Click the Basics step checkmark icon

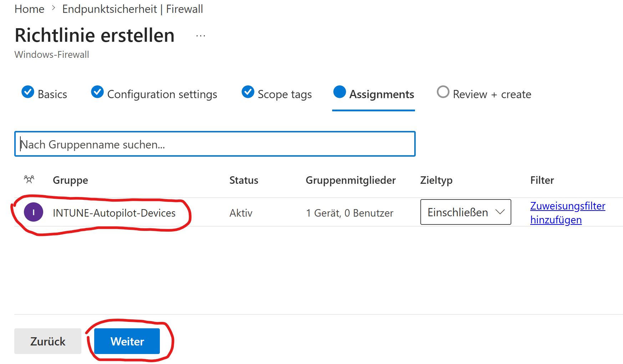tap(28, 92)
